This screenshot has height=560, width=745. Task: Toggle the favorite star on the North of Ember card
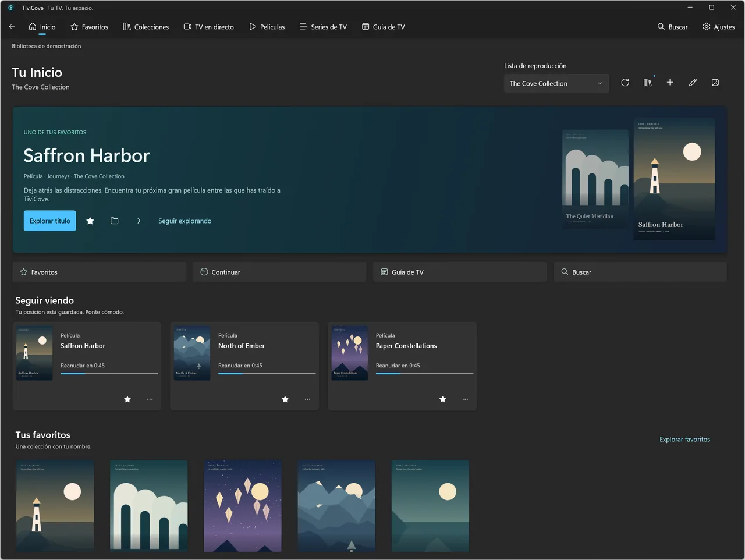click(x=285, y=399)
